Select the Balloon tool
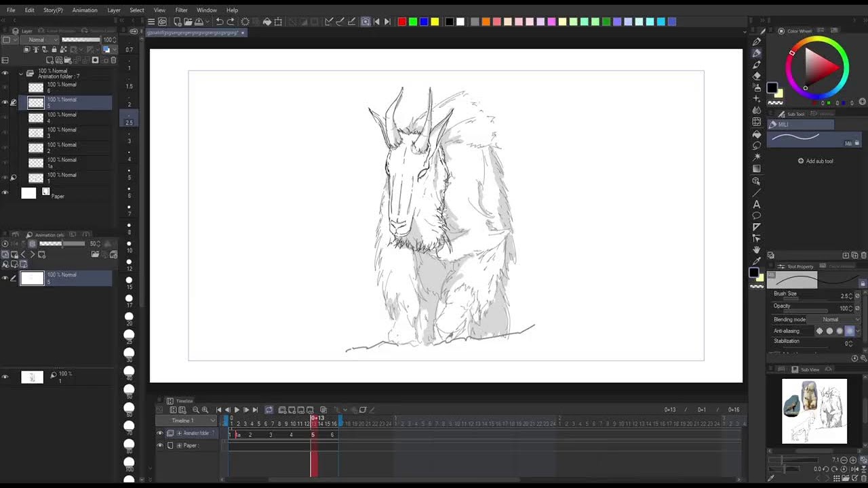Image resolution: width=868 pixels, height=488 pixels. (757, 216)
